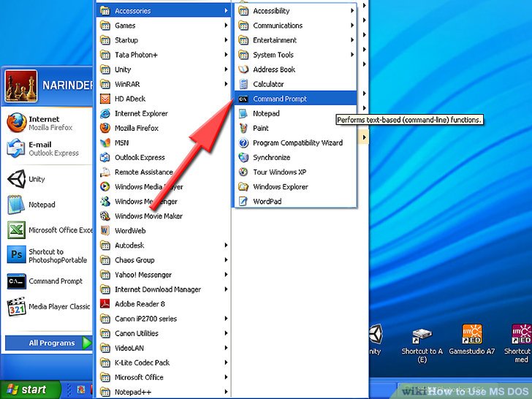Click the All Programs button

(48, 343)
